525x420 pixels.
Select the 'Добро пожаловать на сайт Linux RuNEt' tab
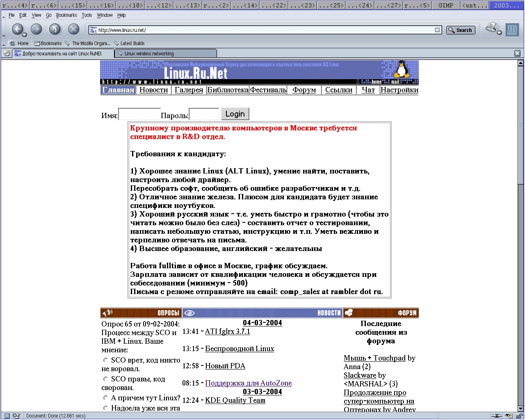click(63, 53)
